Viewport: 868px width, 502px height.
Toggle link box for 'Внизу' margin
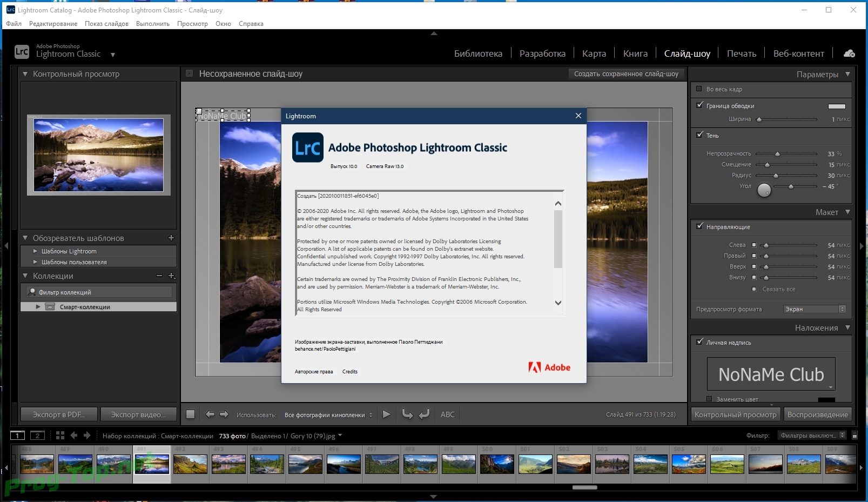(754, 277)
